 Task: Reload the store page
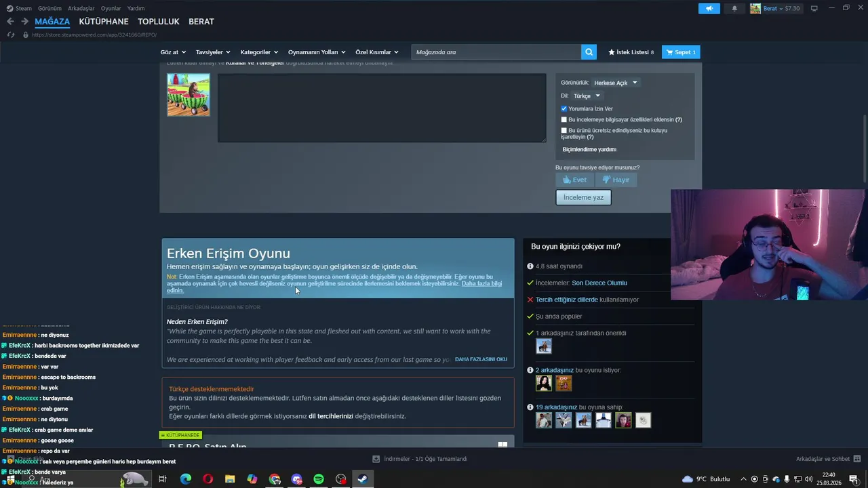pos(11,35)
